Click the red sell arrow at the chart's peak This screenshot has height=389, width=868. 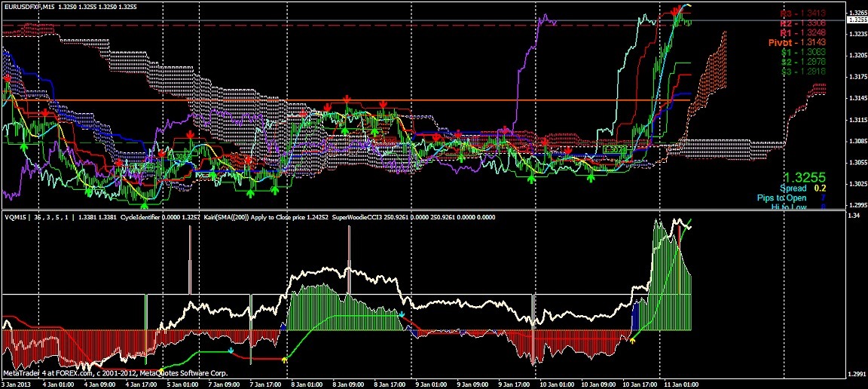[x=675, y=9]
